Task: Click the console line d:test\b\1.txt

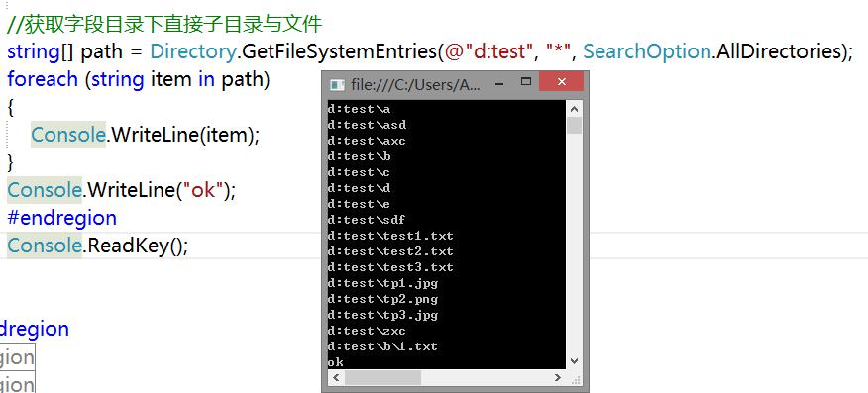Action: 382,346
